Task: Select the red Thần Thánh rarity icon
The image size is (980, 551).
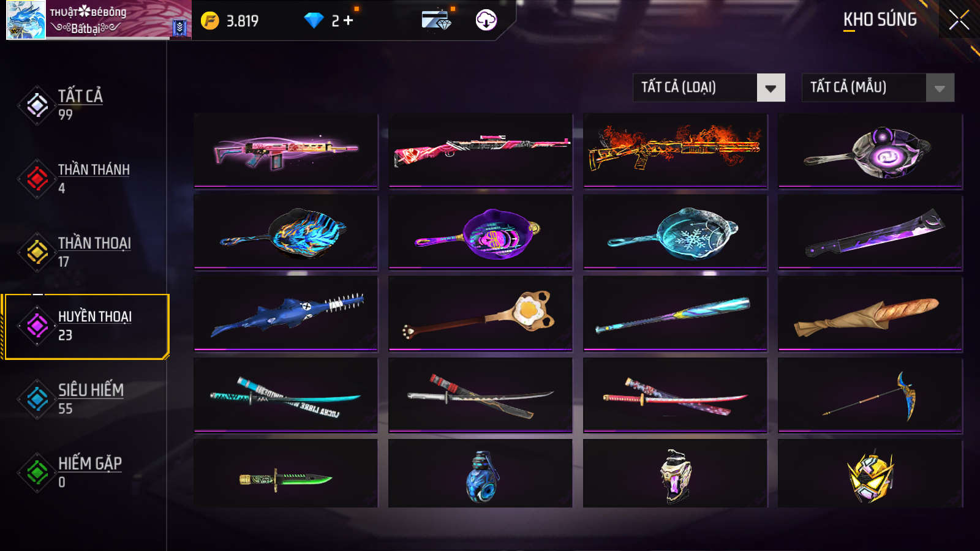Action: tap(37, 179)
